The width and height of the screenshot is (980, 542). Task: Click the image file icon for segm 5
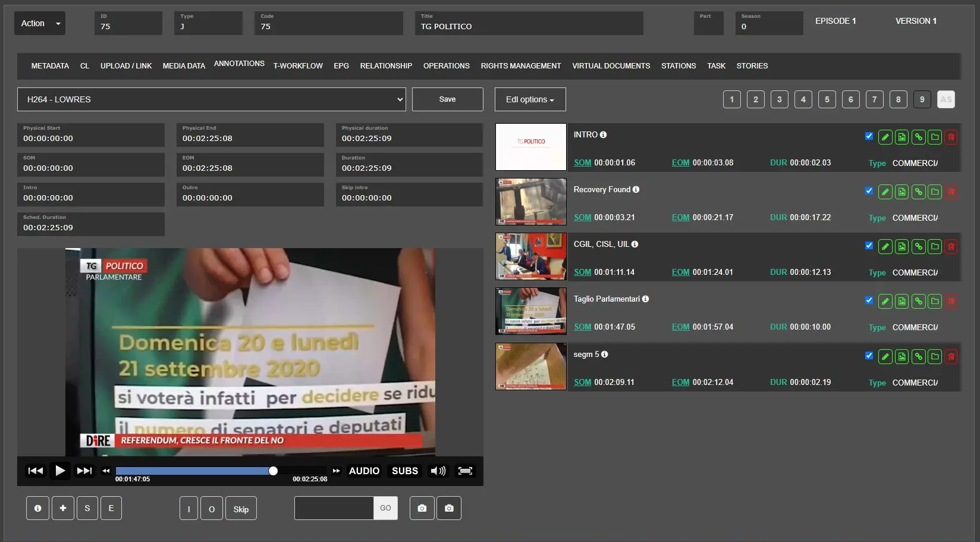pos(902,356)
